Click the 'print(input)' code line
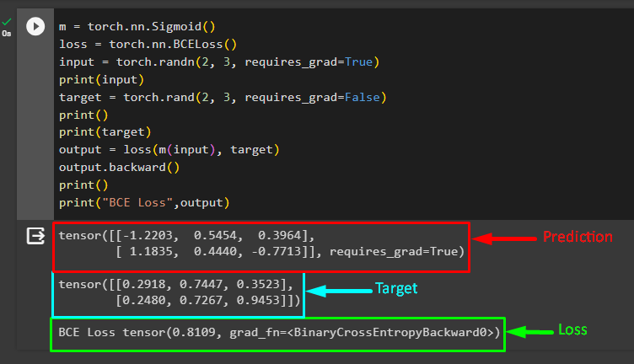This screenshot has height=364, width=634. [x=101, y=79]
